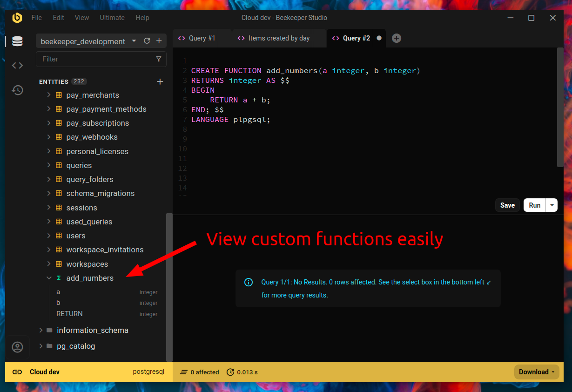
Task: Open the Download dropdown
Action: coord(537,372)
